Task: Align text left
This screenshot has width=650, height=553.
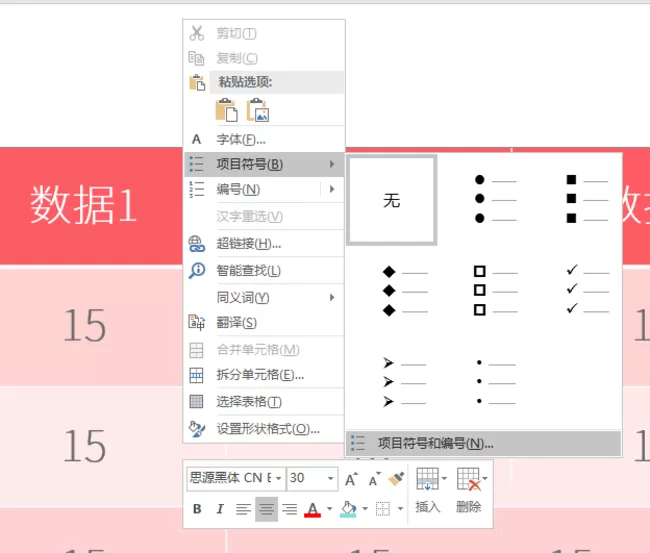Action: pyautogui.click(x=243, y=509)
